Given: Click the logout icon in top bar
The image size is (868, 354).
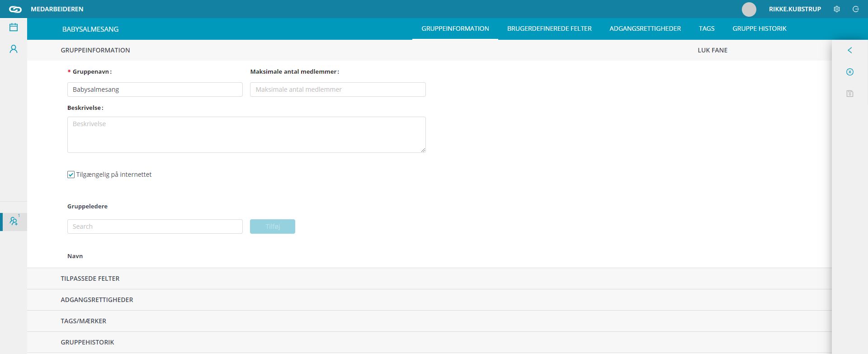Looking at the screenshot, I should coord(855,9).
